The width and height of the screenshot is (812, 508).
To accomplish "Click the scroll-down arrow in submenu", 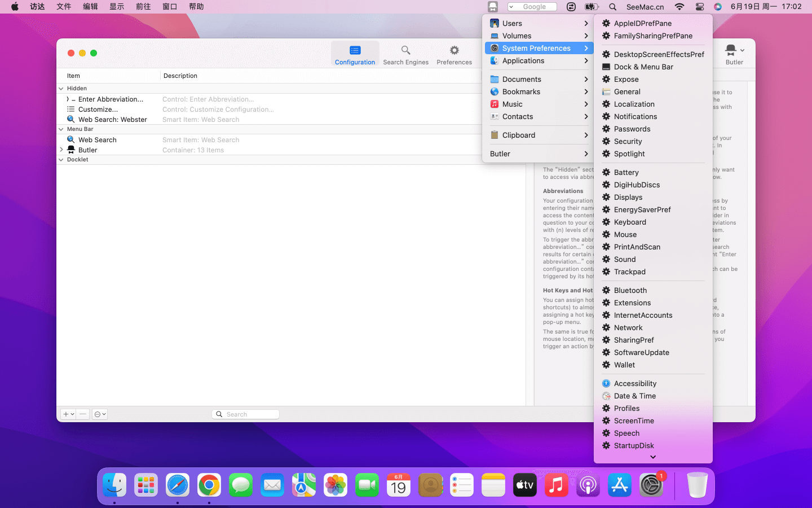I will (653, 457).
